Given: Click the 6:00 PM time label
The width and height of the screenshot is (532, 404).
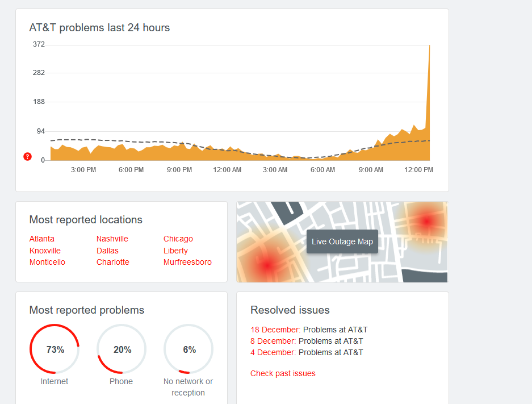Looking at the screenshot, I should tap(131, 170).
